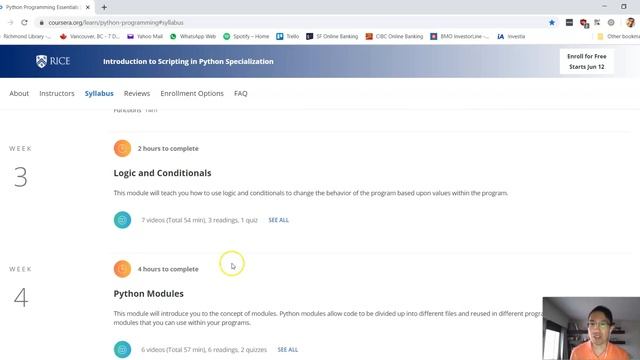
Task: Click the Enroll for Free button
Action: [x=587, y=61]
